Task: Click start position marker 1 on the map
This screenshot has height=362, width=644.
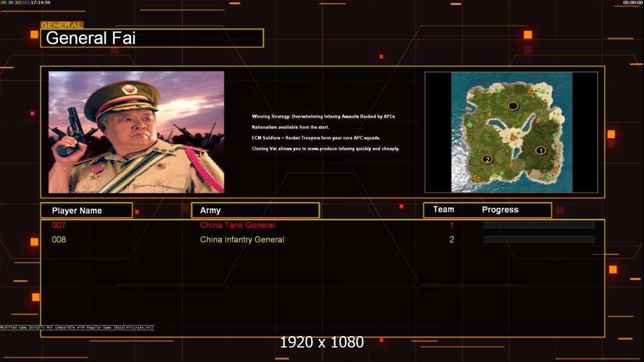Action: (x=541, y=150)
